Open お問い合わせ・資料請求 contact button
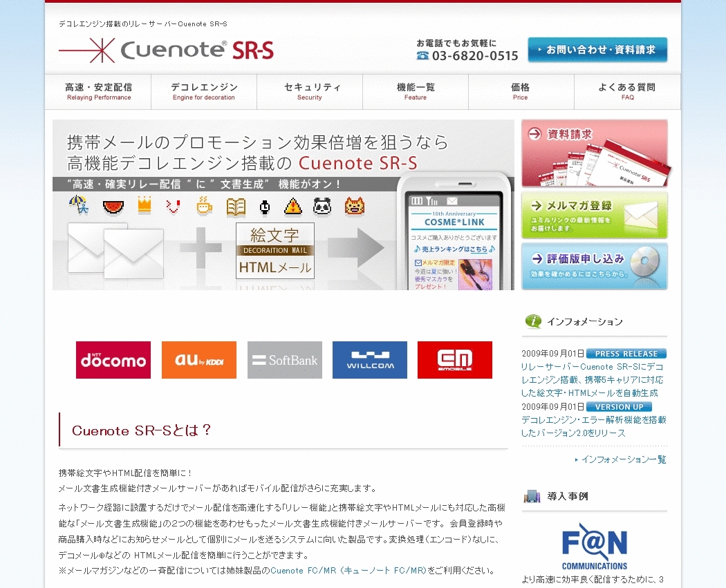Screen dimensions: 726x588 point(597,50)
